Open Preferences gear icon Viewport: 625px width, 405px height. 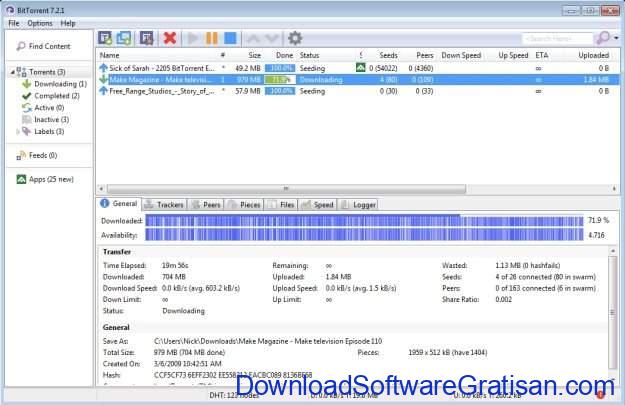295,38
